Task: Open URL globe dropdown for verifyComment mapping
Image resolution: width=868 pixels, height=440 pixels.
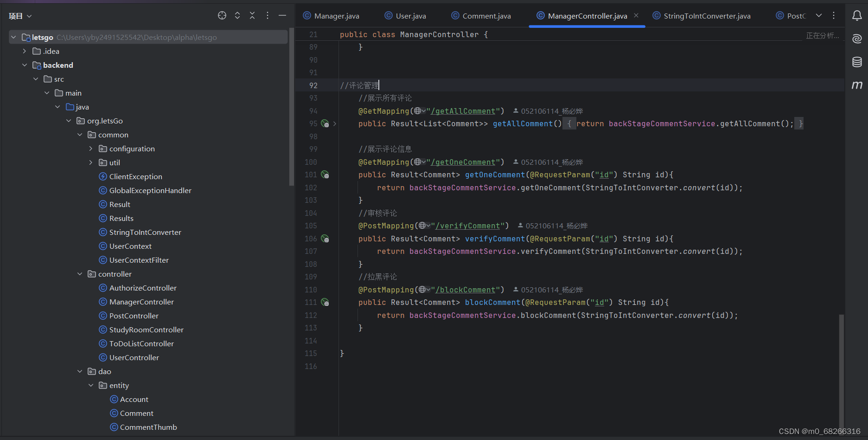Action: (x=424, y=226)
